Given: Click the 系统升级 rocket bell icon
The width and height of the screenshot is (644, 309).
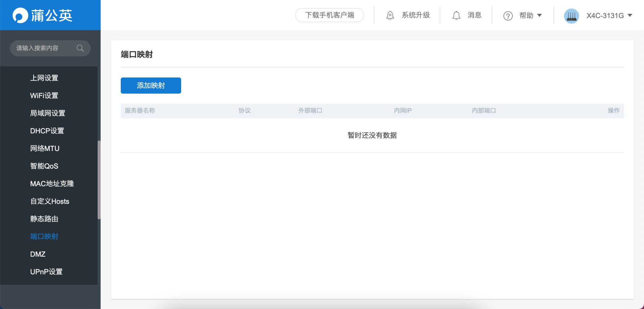Looking at the screenshot, I should tap(390, 15).
